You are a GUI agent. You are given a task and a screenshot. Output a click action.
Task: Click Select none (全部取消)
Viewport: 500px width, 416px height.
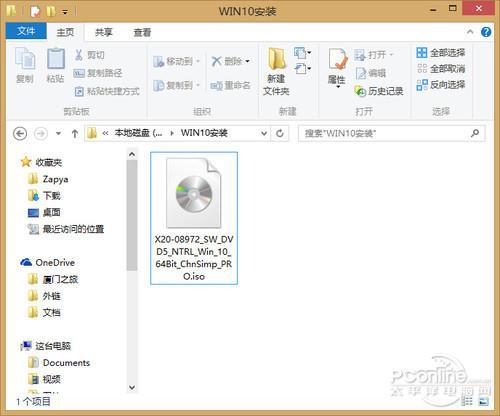441,69
